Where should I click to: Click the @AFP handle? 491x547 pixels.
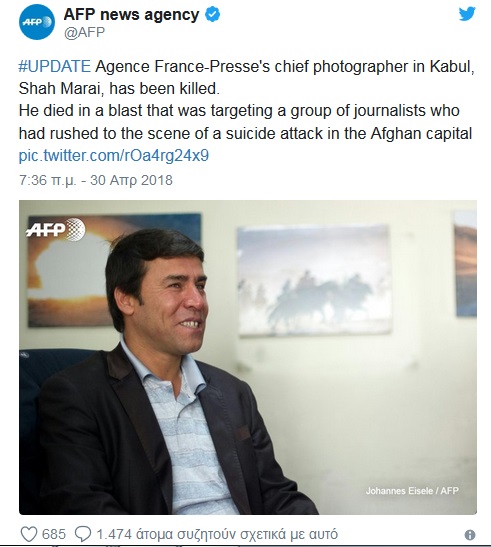pos(84,32)
